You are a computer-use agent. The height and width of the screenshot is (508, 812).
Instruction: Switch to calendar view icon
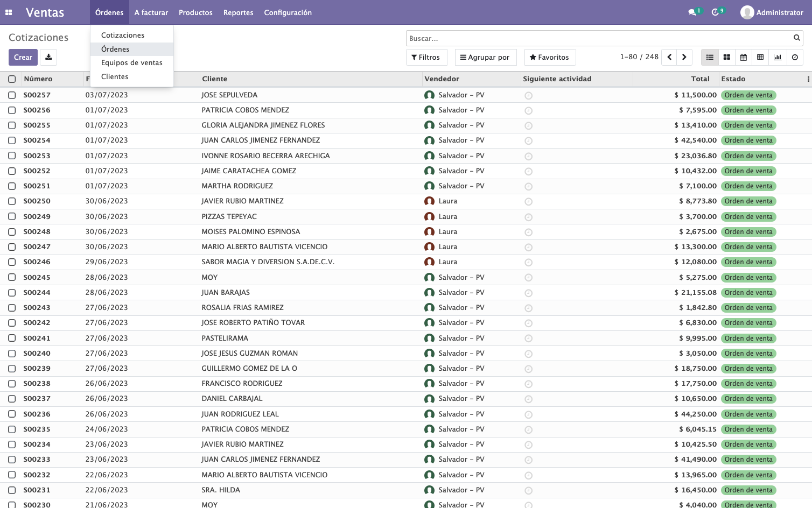[x=744, y=57]
